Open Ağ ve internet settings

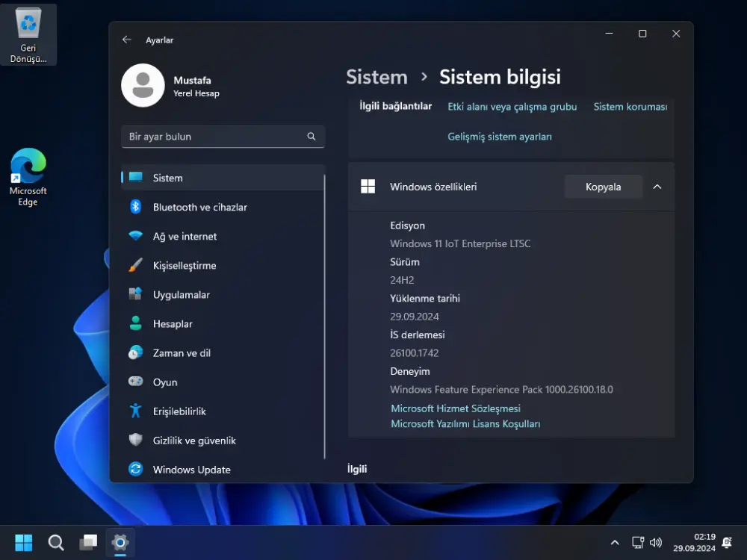point(223,236)
